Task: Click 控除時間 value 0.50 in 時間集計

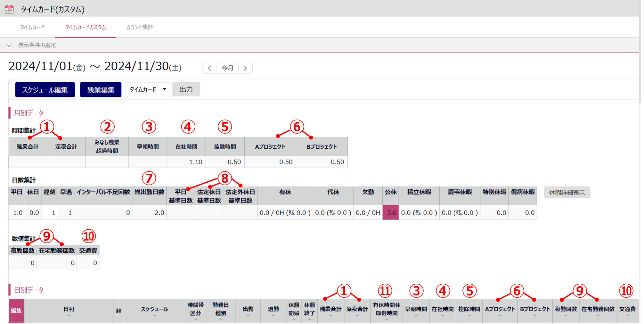Action: (x=225, y=162)
